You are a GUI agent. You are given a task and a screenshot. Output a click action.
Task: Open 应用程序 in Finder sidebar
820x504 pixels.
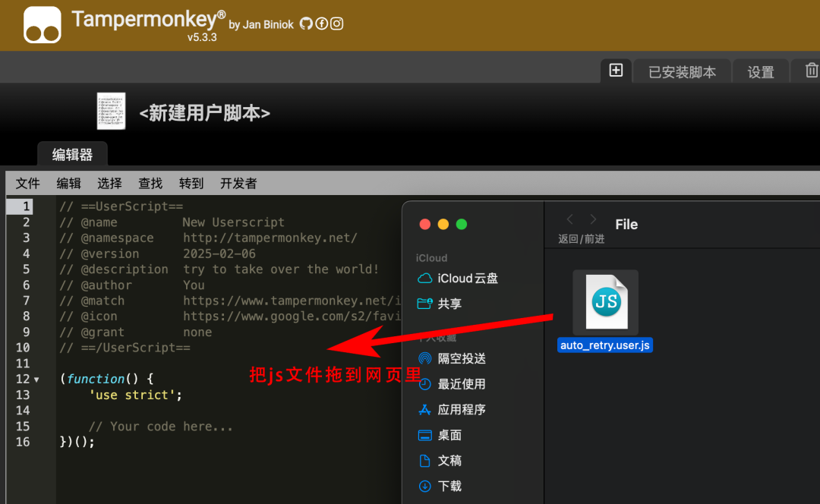(x=453, y=409)
